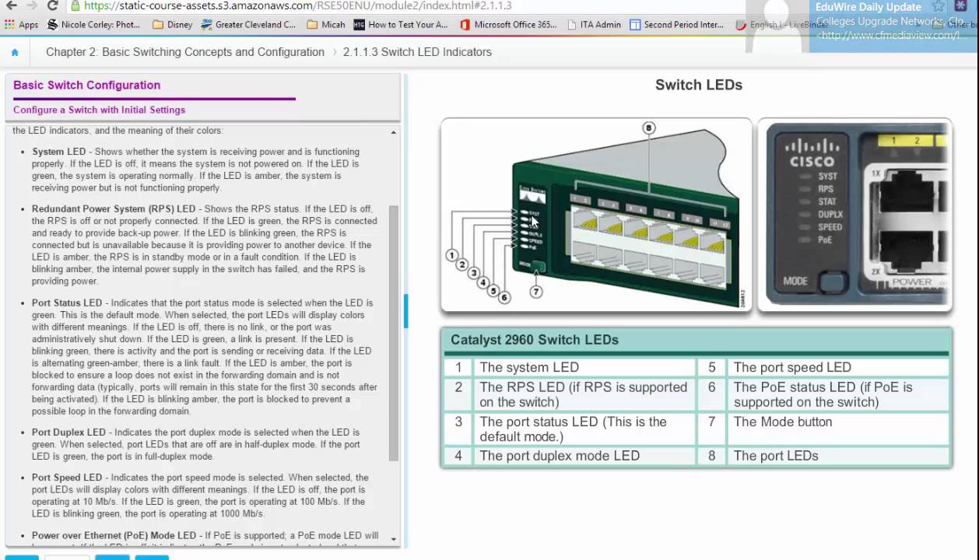The height and width of the screenshot is (560, 979).
Task: Open the Nicole Corley: Phot... bookmark
Action: [x=94, y=24]
